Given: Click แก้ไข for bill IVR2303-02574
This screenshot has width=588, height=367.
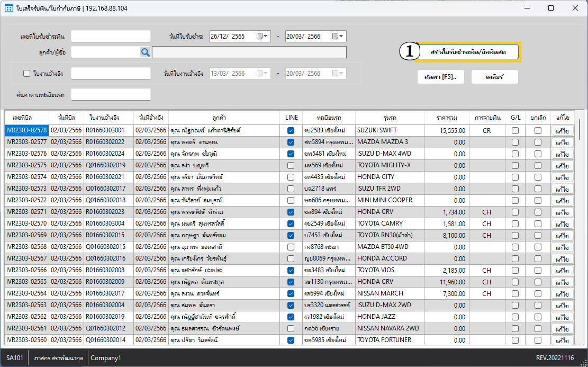Looking at the screenshot, I should 563,177.
